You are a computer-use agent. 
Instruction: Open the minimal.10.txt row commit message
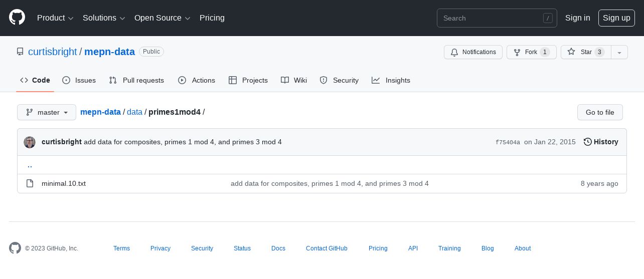click(x=330, y=183)
